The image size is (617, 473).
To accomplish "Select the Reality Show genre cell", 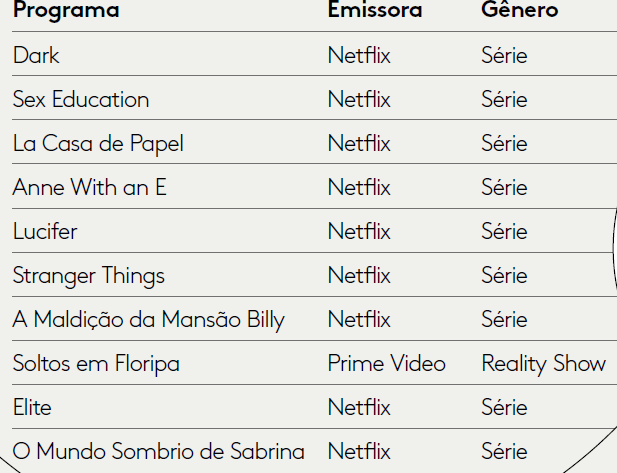I will click(543, 363).
